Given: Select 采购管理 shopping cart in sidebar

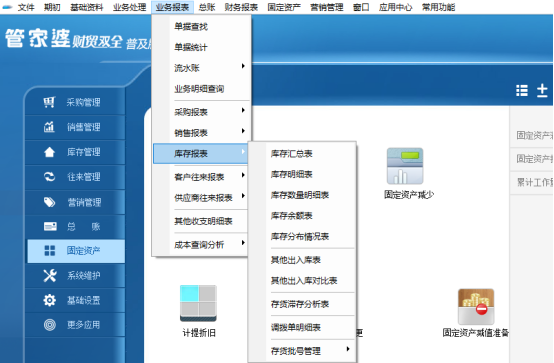Looking at the screenshot, I should pos(75,103).
